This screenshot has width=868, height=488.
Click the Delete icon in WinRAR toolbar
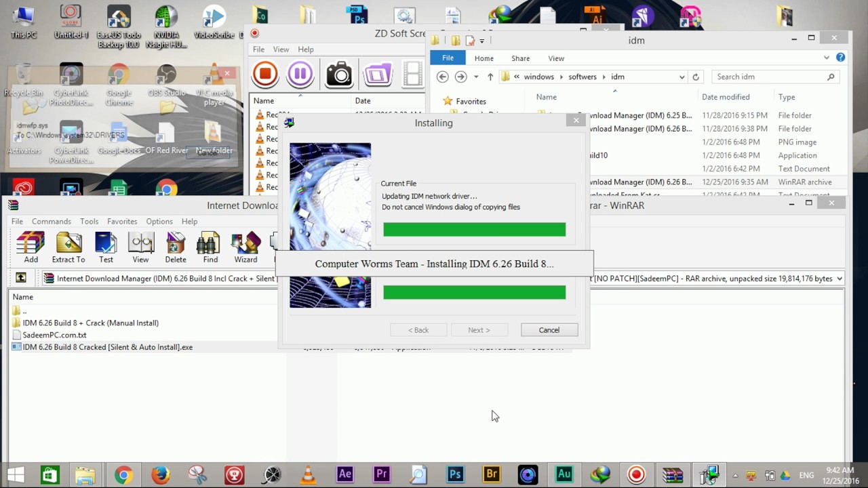[175, 247]
